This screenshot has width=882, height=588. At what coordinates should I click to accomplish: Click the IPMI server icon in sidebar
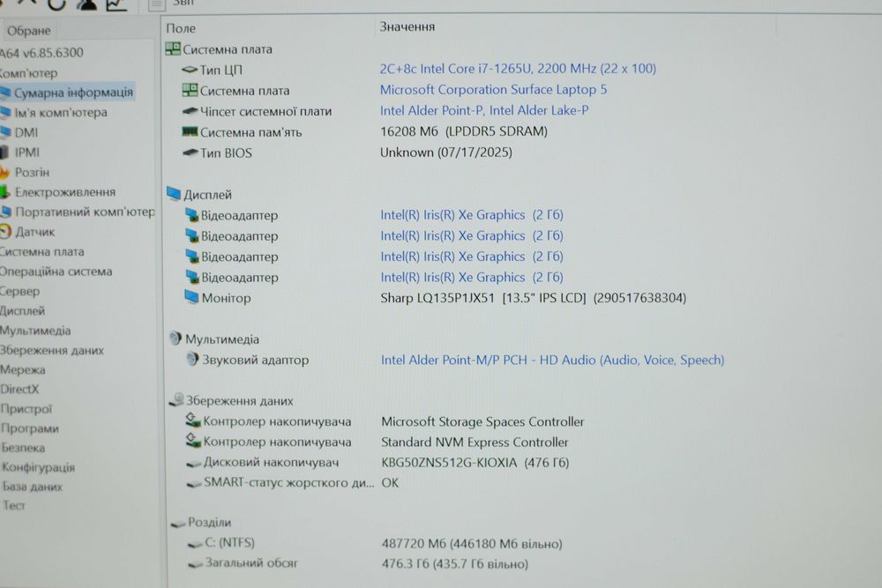coord(4,153)
